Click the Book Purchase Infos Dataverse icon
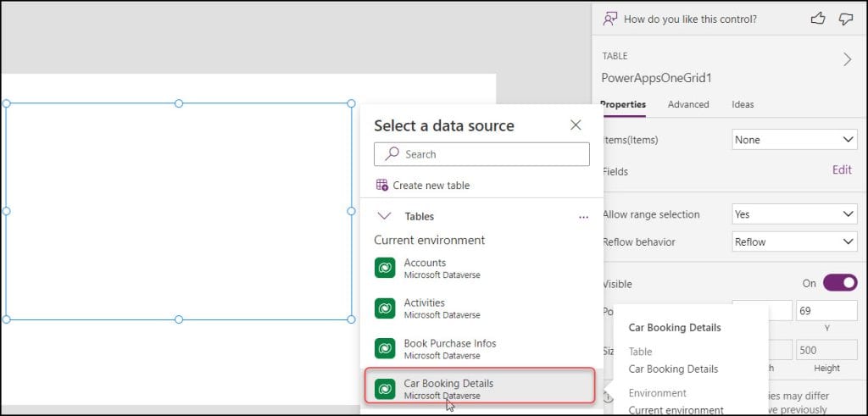This screenshot has width=868, height=416. [385, 348]
